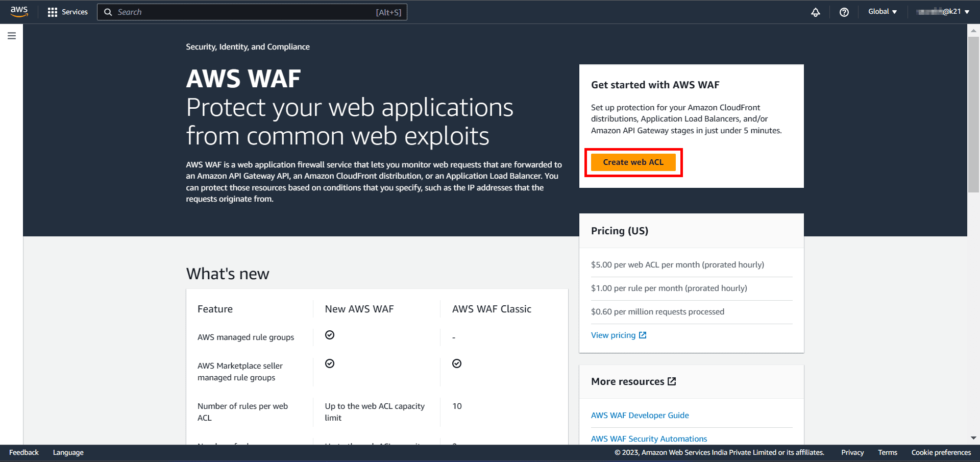The width and height of the screenshot is (980, 462).
Task: Click the AWS logo to return home
Action: coord(19,12)
